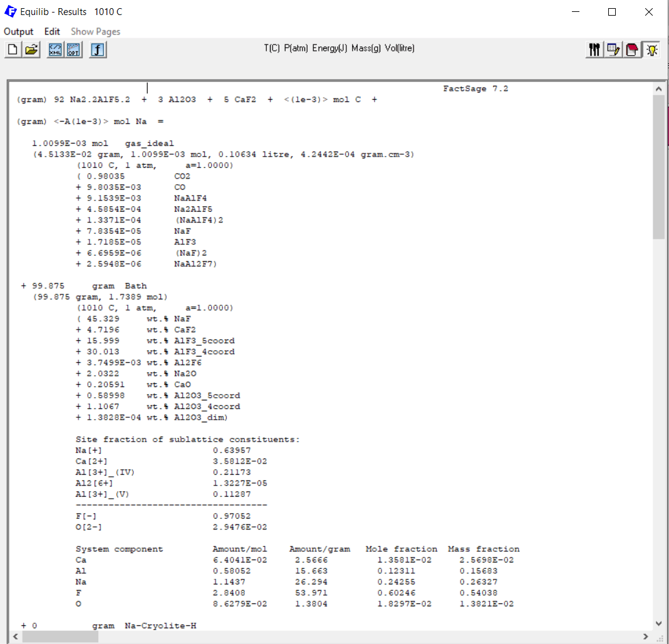Screen dimensions: 669x644
Task: Click the red notepad icon
Action: (633, 49)
